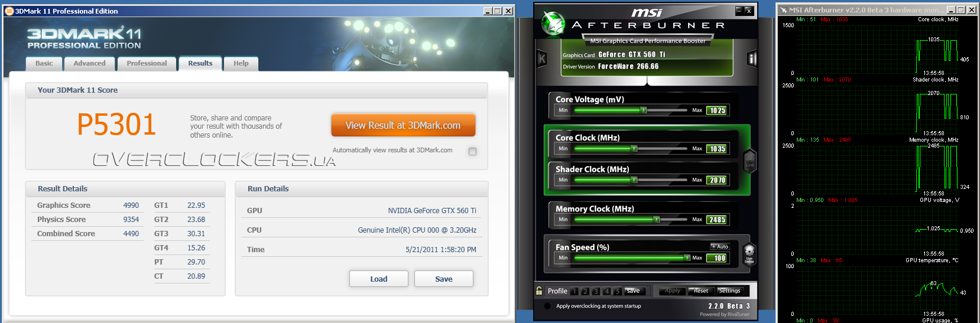
Task: Close the MSI Afterburner main window
Action: pyautogui.click(x=748, y=11)
